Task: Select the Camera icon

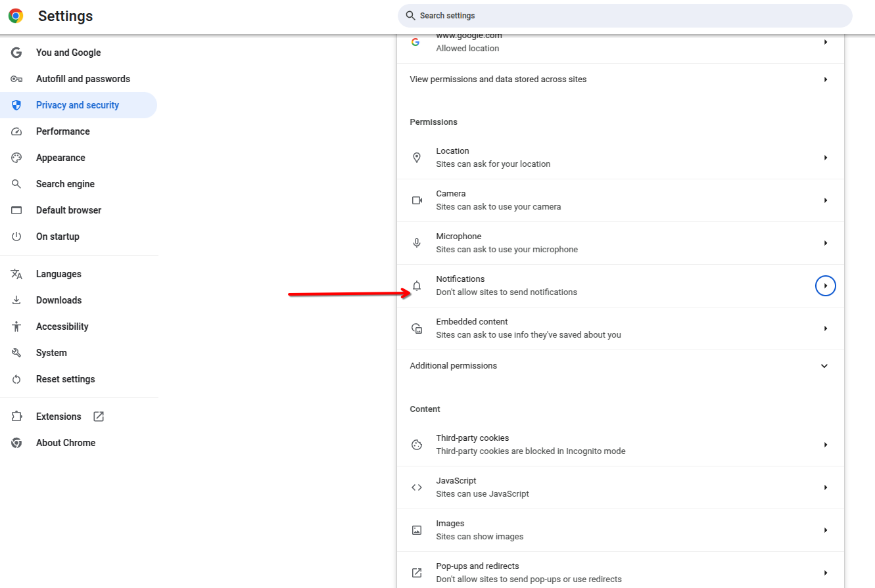Action: (417, 200)
